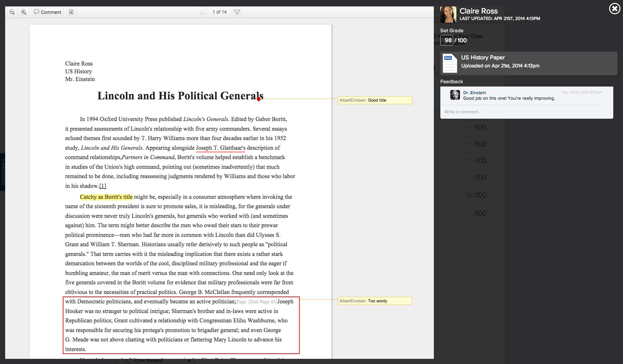
Task: Click the '1 of 14' page indicator
Action: pos(220,12)
